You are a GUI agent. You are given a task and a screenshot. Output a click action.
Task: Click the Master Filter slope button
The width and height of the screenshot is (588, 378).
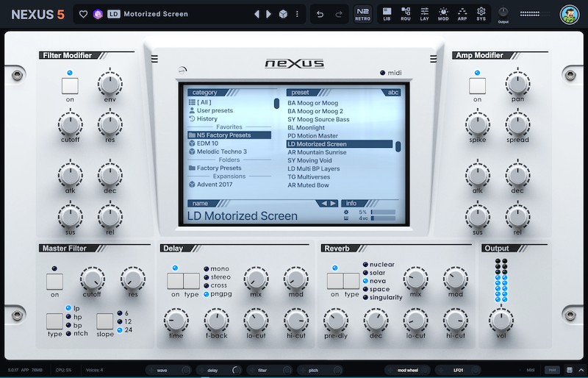pyautogui.click(x=104, y=321)
